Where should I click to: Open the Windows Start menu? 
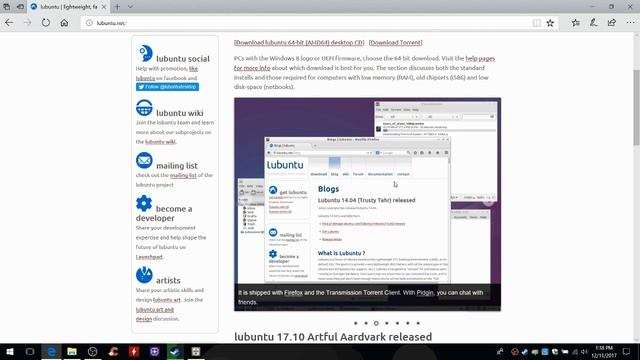pyautogui.click(x=9, y=351)
